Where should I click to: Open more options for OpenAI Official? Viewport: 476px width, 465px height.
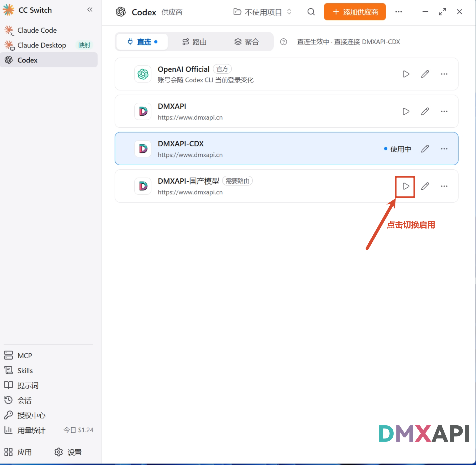pos(444,74)
